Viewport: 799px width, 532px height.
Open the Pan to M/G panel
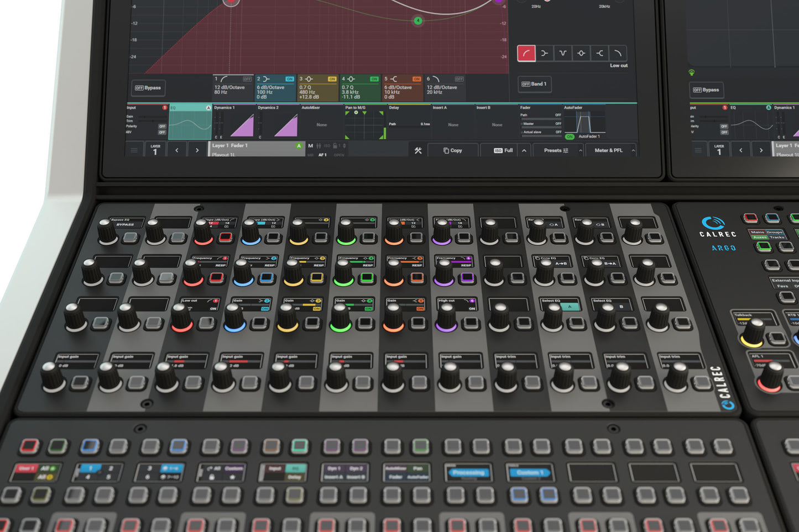pyautogui.click(x=364, y=122)
